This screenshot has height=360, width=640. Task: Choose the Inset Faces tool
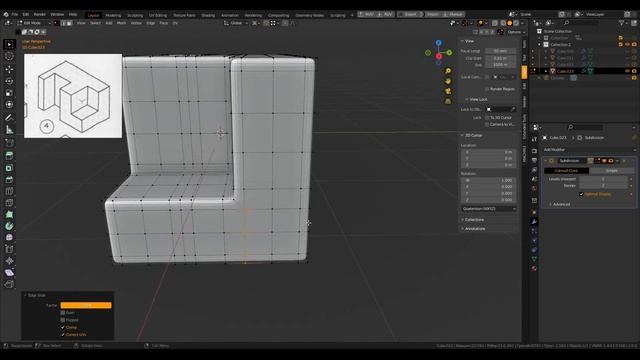click(9, 168)
